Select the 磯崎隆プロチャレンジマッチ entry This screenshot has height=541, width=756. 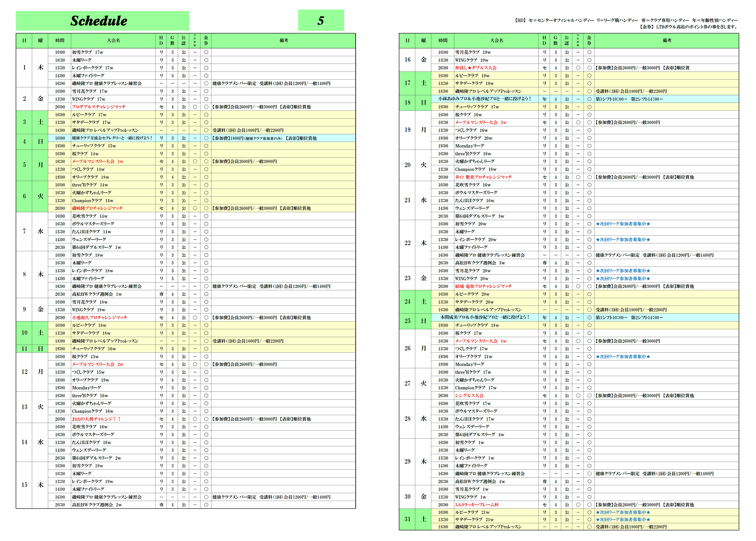tap(97, 208)
